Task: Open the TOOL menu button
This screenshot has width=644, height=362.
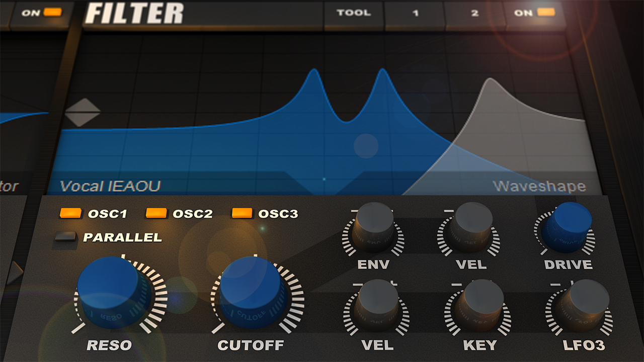Action: tap(354, 13)
